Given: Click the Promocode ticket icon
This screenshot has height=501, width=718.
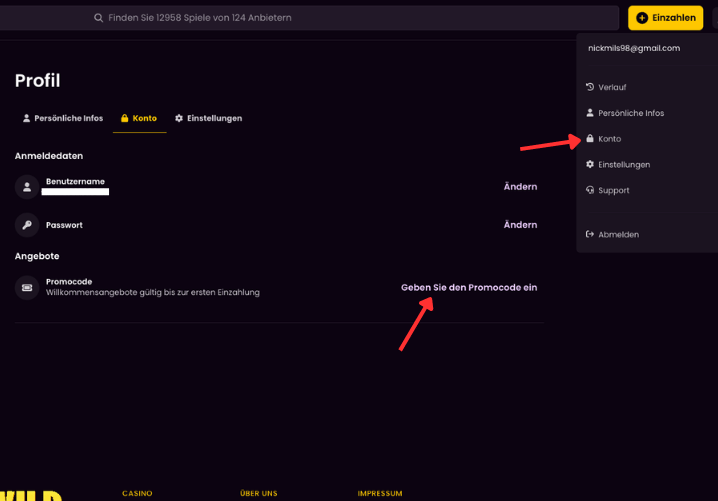Looking at the screenshot, I should (x=27, y=288).
